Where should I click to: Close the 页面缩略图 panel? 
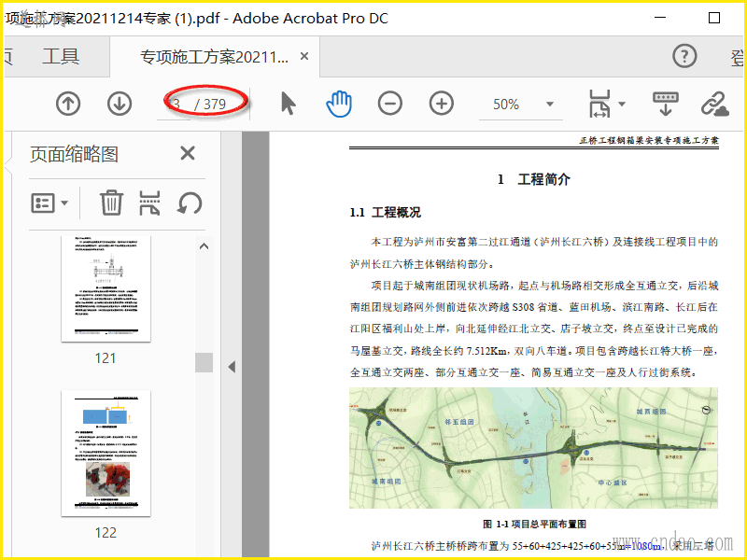click(188, 154)
